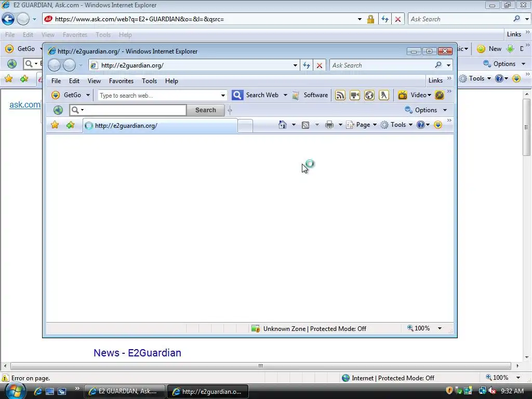Click the Home icon in front window
This screenshot has width=532, height=399.
[x=282, y=125]
